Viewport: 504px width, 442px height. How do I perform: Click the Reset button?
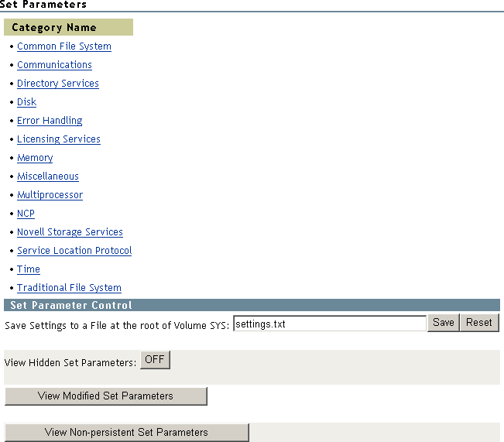coord(479,323)
